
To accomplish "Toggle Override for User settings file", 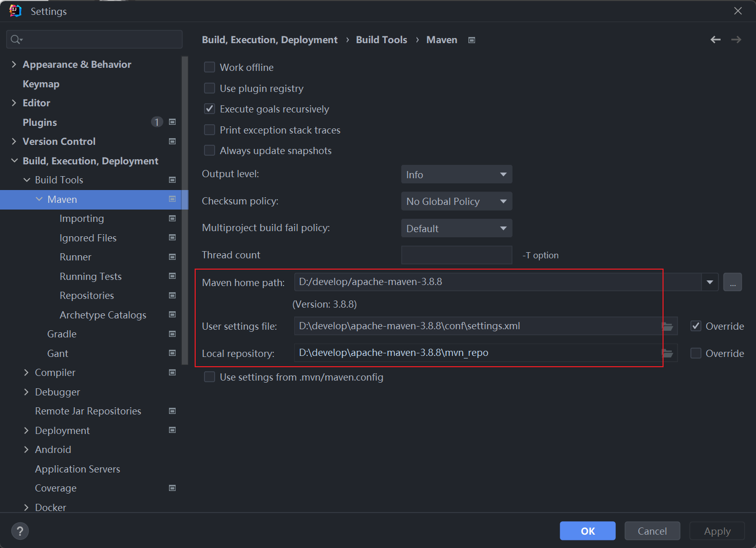I will 696,326.
